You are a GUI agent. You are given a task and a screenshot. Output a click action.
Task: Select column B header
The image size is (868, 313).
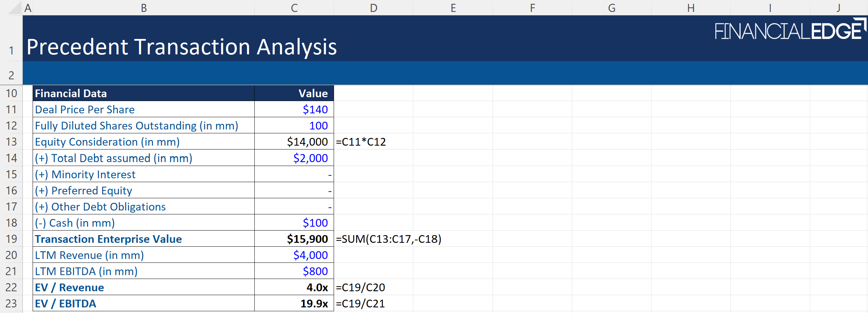[143, 8]
